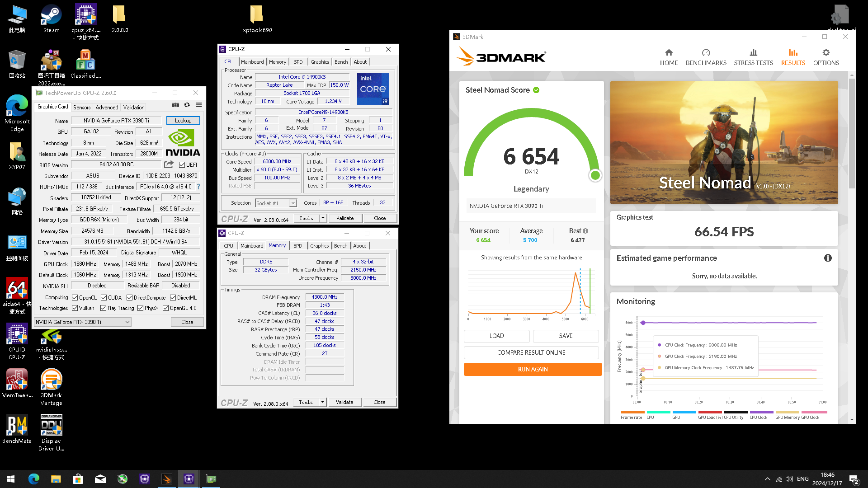Image resolution: width=868 pixels, height=488 pixels.
Task: Open 3DMark BENCHMARKS section
Action: [706, 57]
